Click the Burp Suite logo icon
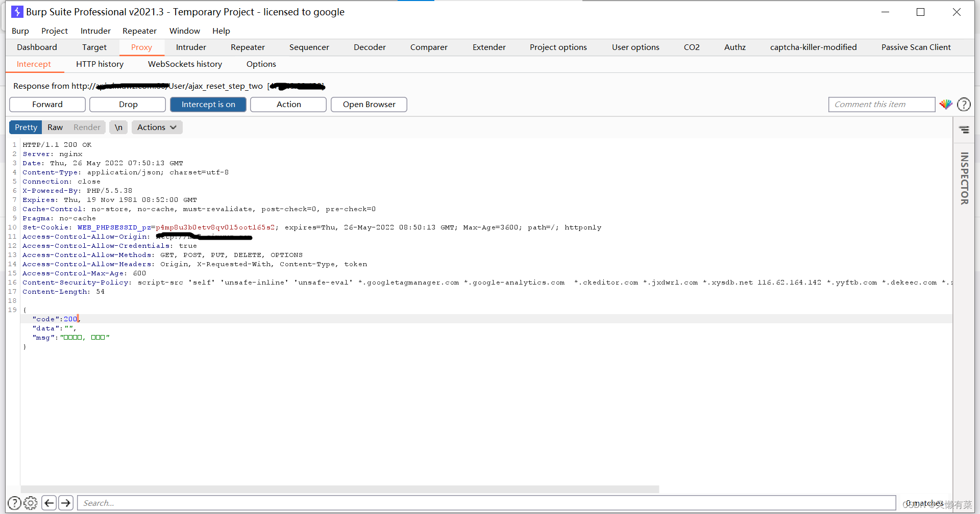 coord(17,12)
